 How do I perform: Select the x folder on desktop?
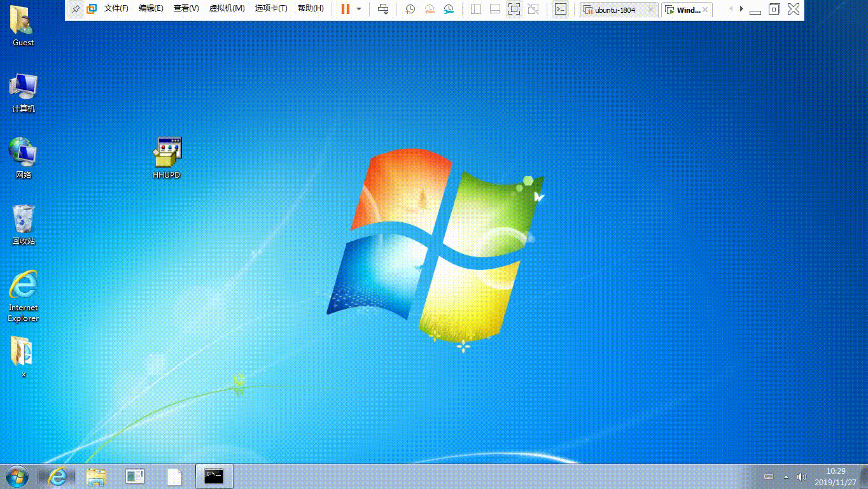pos(24,357)
